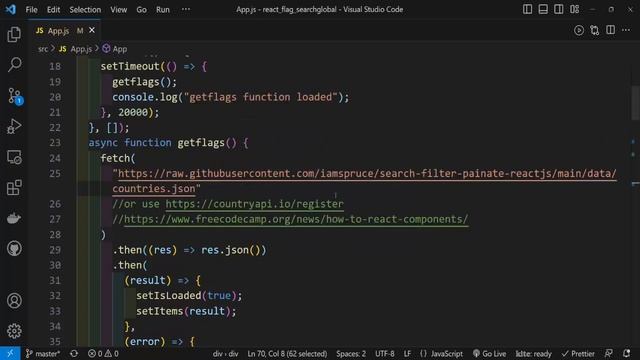The height and width of the screenshot is (360, 640).
Task: Open the freecodecamp.org news link
Action: pyautogui.click(x=296, y=219)
